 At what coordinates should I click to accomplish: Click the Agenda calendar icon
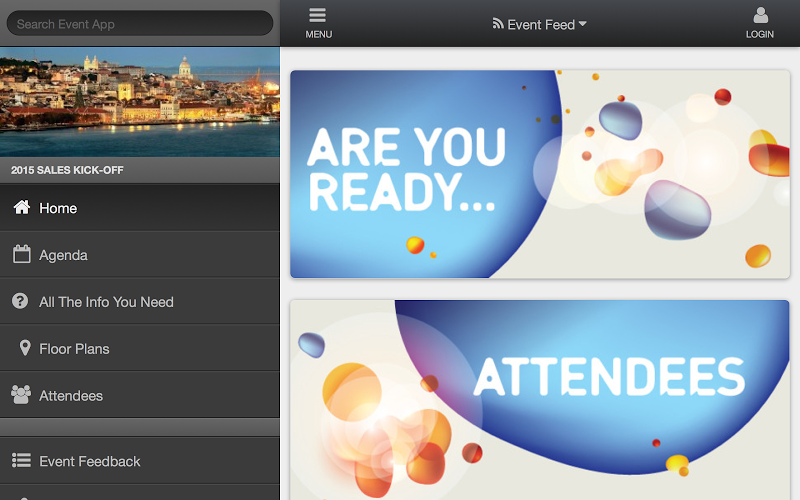pos(21,254)
